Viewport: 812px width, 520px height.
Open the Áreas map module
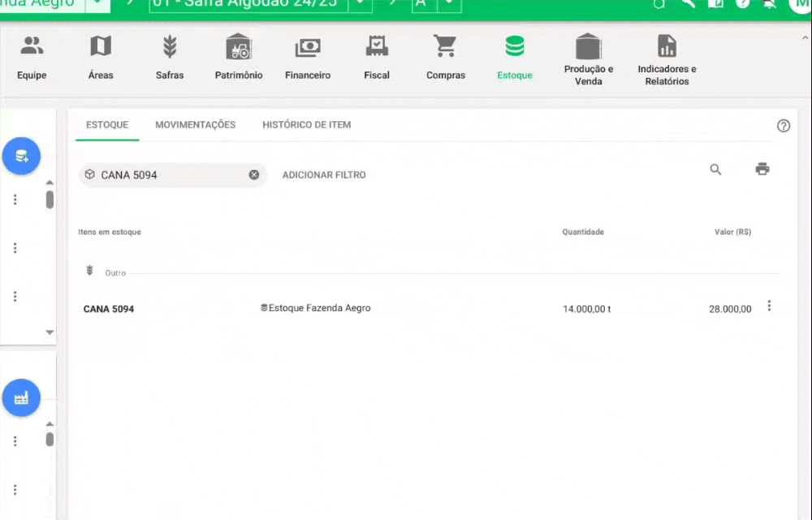[x=101, y=57]
